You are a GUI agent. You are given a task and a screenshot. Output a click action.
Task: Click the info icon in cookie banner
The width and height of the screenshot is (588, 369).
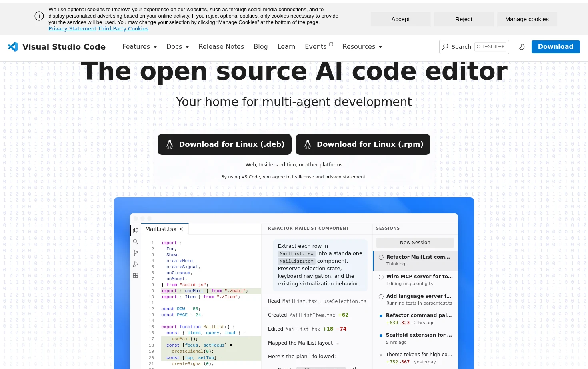click(x=39, y=16)
